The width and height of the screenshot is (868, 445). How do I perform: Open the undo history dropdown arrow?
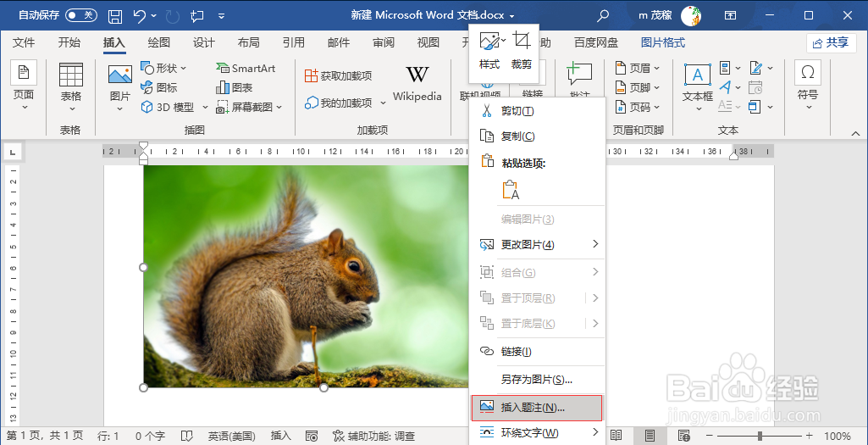coord(154,16)
